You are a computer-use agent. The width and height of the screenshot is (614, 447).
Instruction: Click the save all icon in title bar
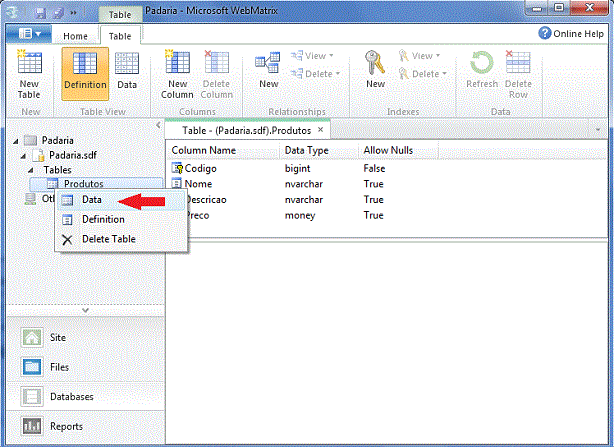point(58,13)
